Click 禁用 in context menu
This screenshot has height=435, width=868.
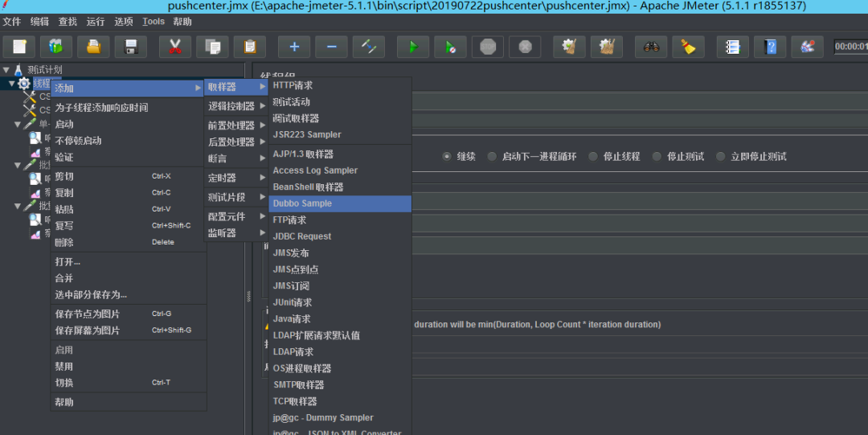pos(129,367)
